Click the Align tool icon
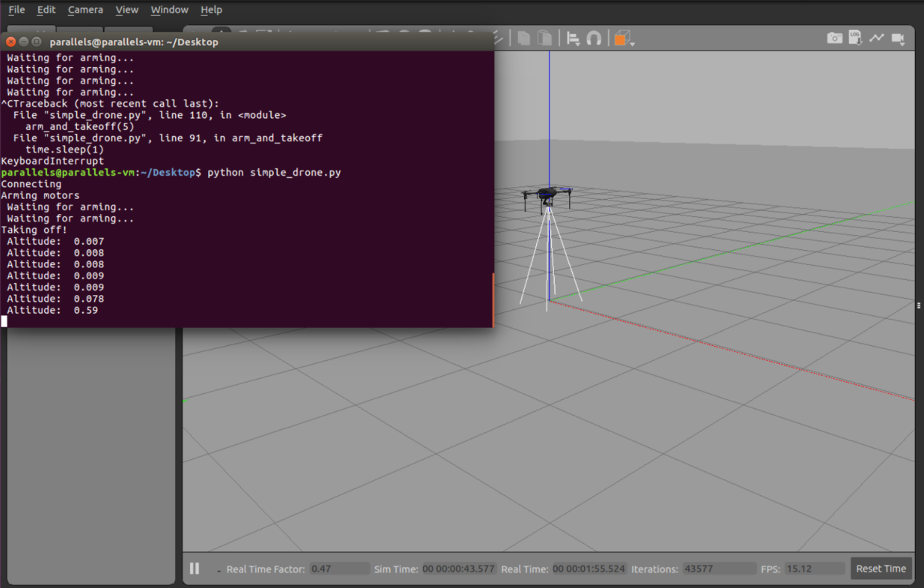Viewport: 924px width, 588px height. [573, 39]
